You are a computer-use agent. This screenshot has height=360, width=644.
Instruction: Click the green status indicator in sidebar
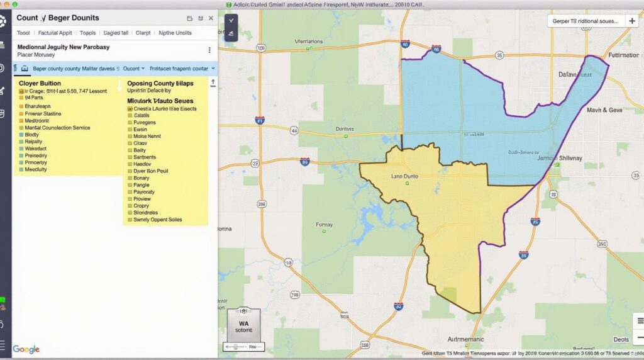[3, 300]
